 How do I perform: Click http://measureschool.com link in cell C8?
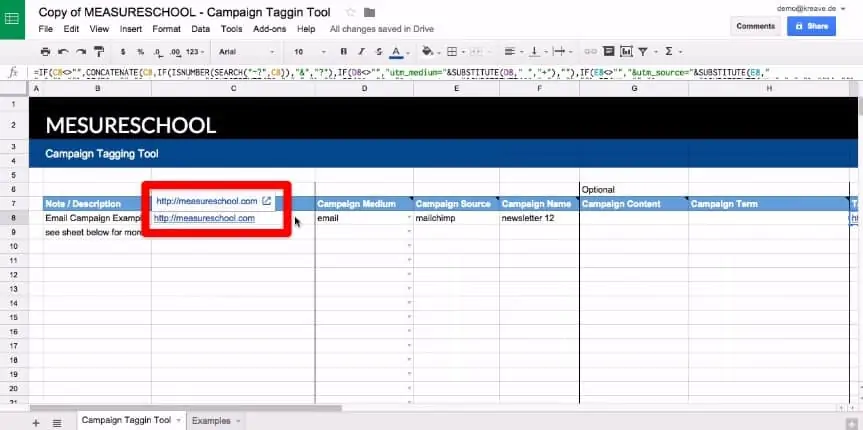204,218
